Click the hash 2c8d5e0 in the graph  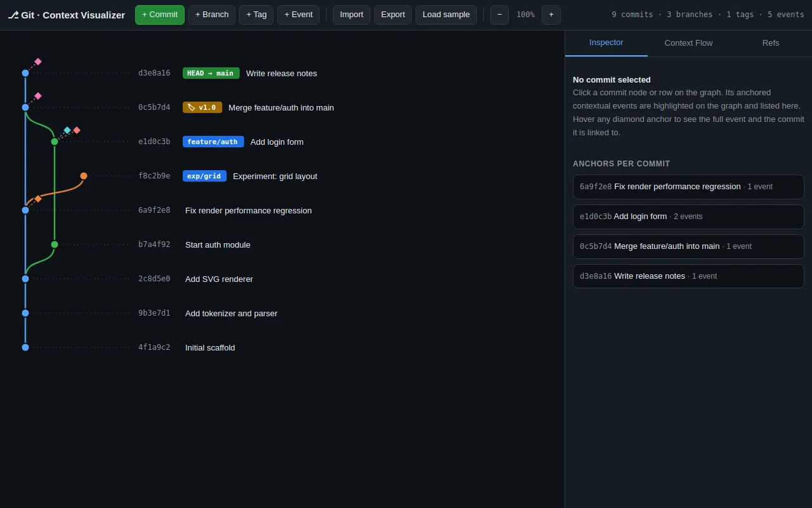click(x=154, y=279)
